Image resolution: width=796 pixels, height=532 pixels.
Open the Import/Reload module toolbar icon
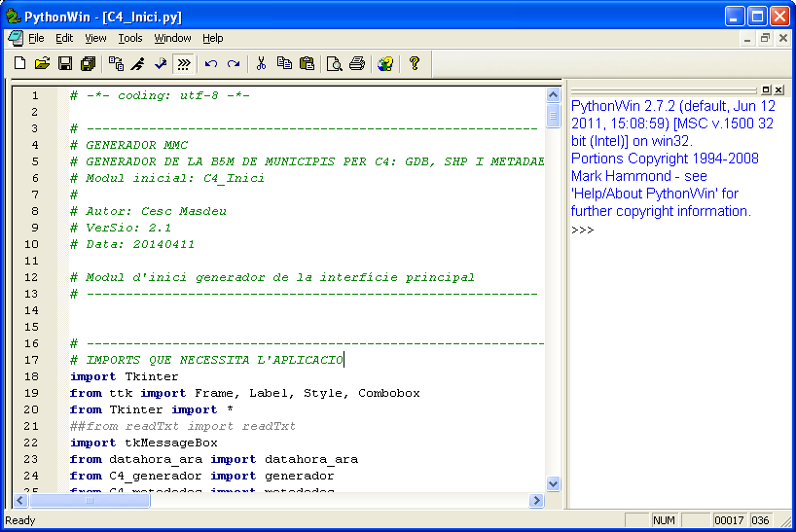pos(116,63)
